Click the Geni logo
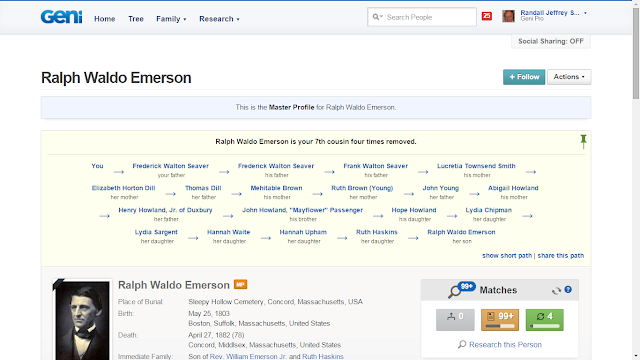 click(61, 17)
